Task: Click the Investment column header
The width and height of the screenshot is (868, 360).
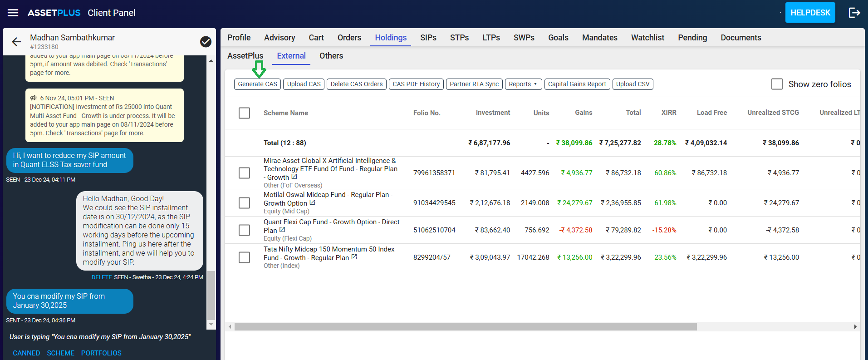Action: click(x=493, y=113)
